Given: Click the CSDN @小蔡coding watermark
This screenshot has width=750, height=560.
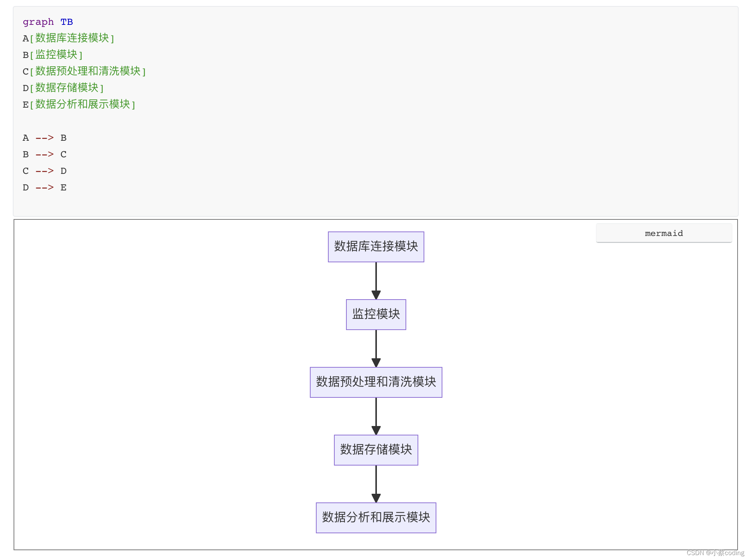Looking at the screenshot, I should (x=715, y=552).
